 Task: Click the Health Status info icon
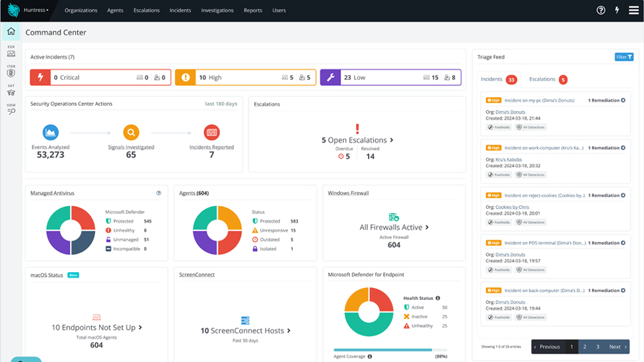tap(438, 299)
